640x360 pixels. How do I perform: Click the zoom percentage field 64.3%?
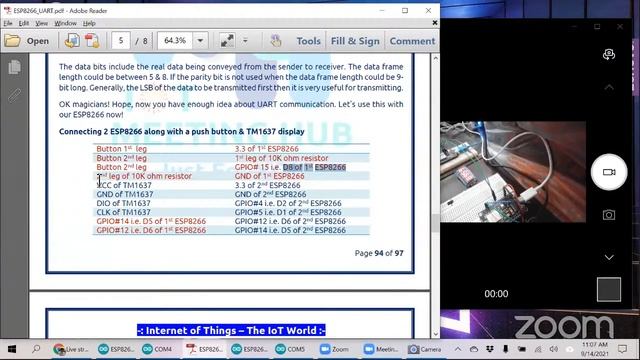point(175,41)
